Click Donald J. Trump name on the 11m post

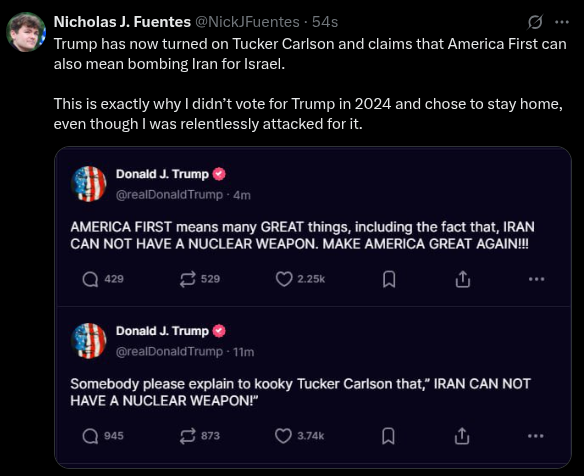(162, 331)
